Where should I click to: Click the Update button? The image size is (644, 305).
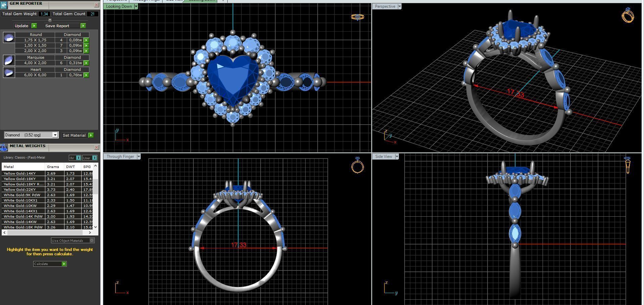click(21, 26)
